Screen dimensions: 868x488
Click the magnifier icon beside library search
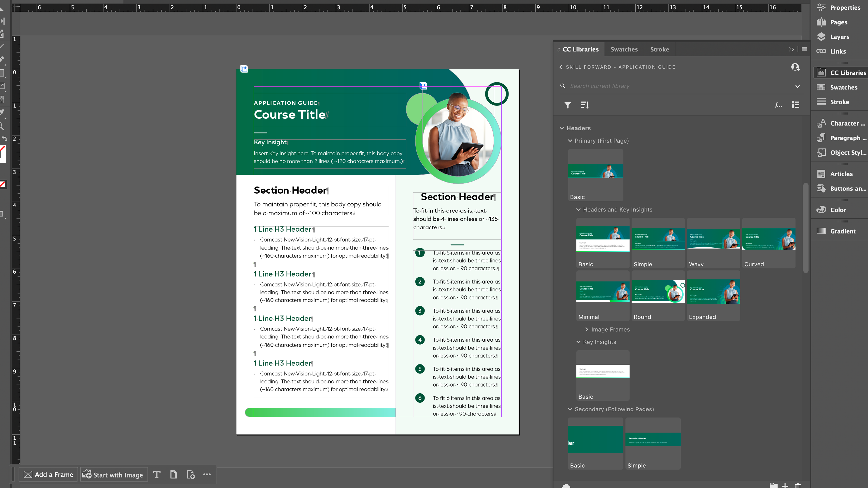tap(563, 86)
